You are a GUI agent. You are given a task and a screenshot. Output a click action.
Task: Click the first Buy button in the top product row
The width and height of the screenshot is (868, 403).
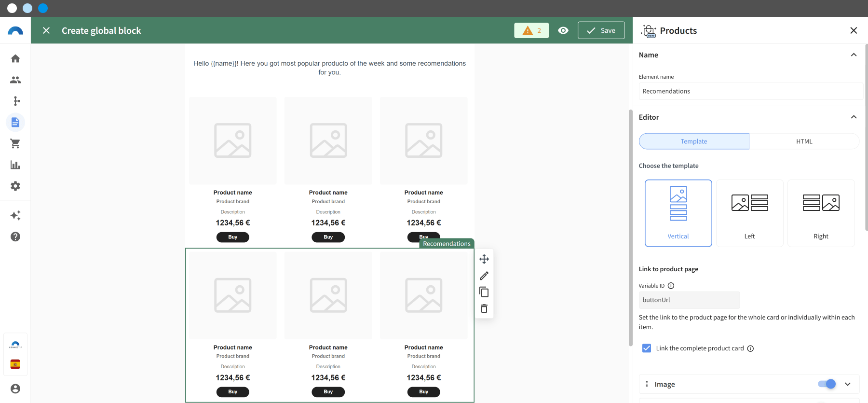pos(232,237)
